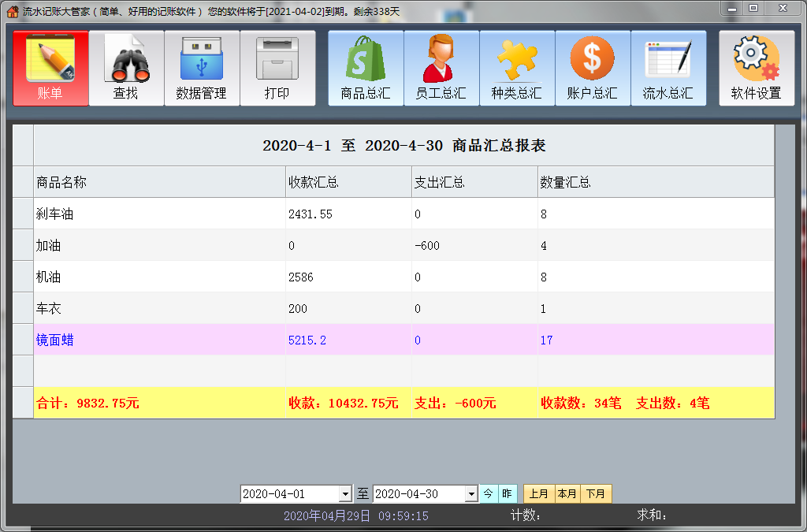Select 下月 next month button
The width and height of the screenshot is (807, 532).
pos(597,494)
